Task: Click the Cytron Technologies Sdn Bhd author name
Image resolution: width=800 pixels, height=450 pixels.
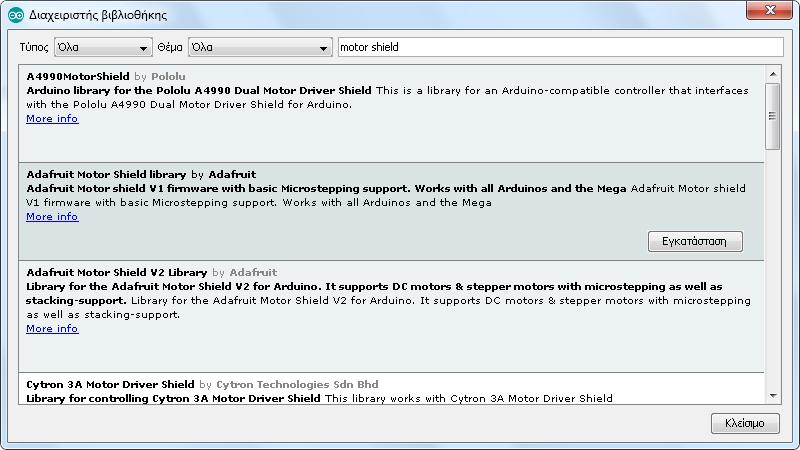Action: point(297,384)
